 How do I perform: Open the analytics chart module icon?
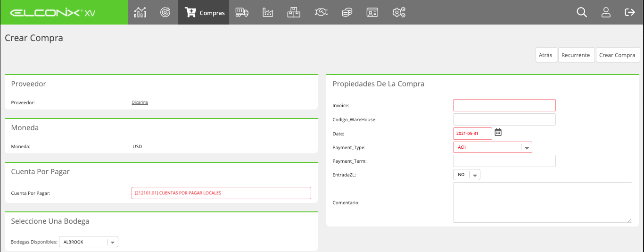coord(140,12)
